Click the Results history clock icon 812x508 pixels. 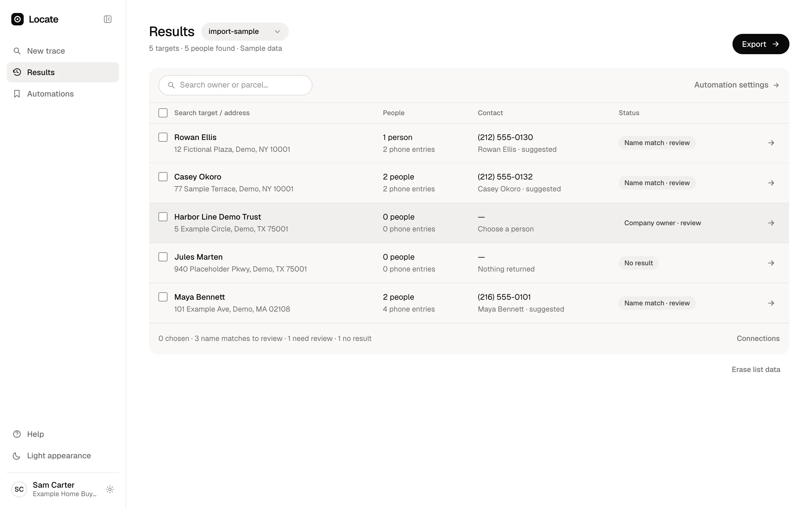pyautogui.click(x=17, y=72)
